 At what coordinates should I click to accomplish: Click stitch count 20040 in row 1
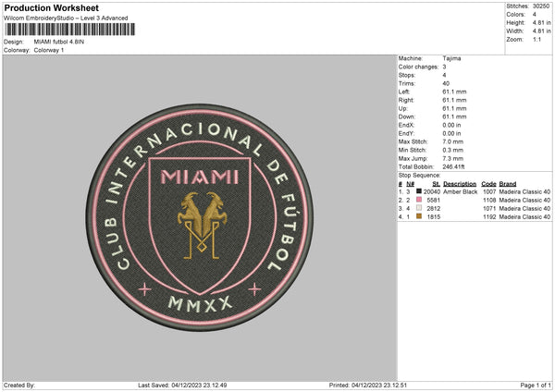432,191
